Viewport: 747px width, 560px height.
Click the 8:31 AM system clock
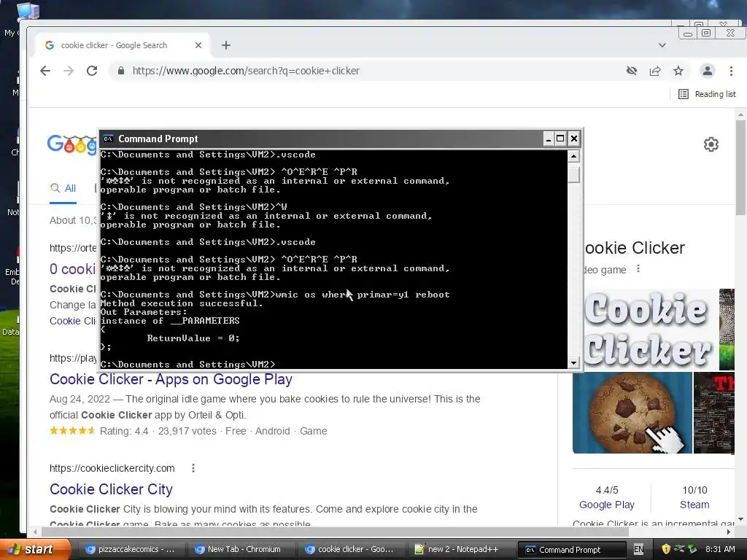[720, 549]
